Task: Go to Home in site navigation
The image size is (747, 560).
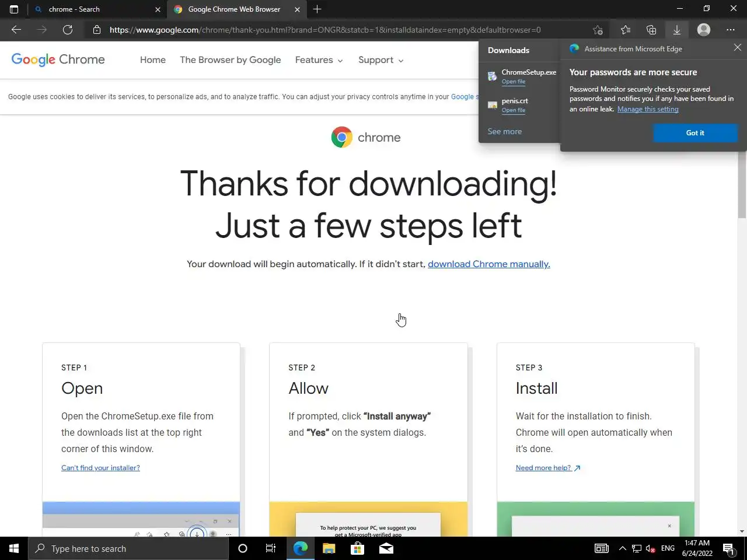Action: click(153, 60)
